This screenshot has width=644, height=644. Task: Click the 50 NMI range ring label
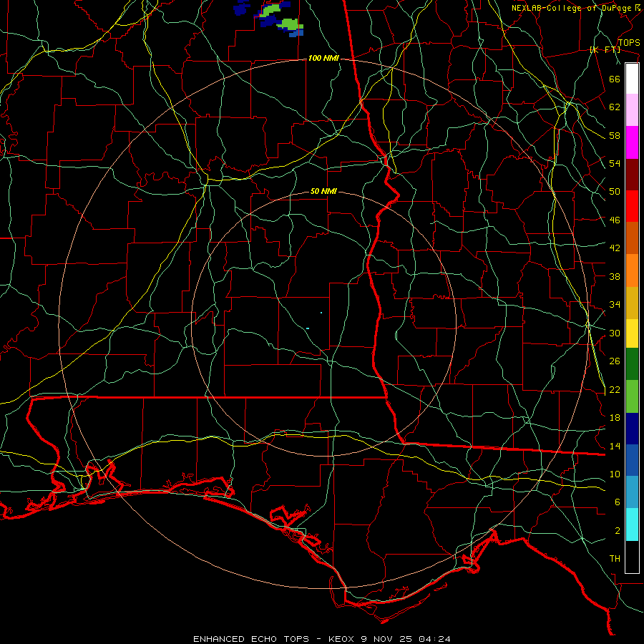[323, 191]
